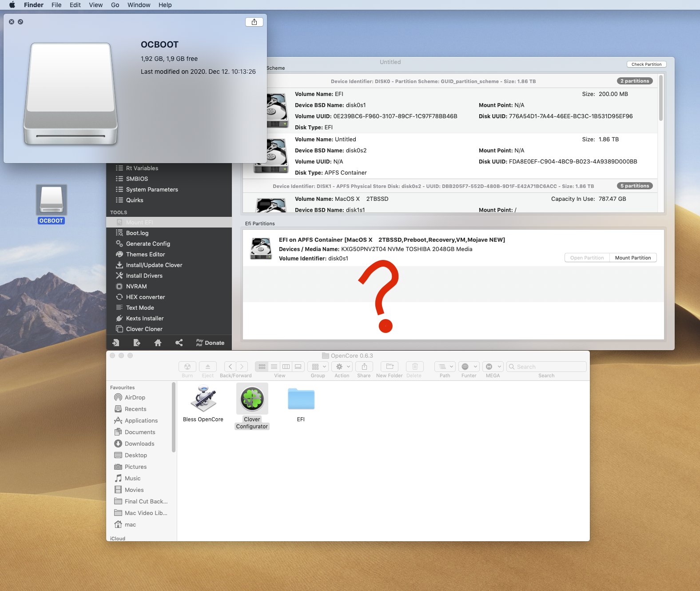Image resolution: width=700 pixels, height=591 pixels.
Task: Open the Themes Editor tool
Action: 169,254
